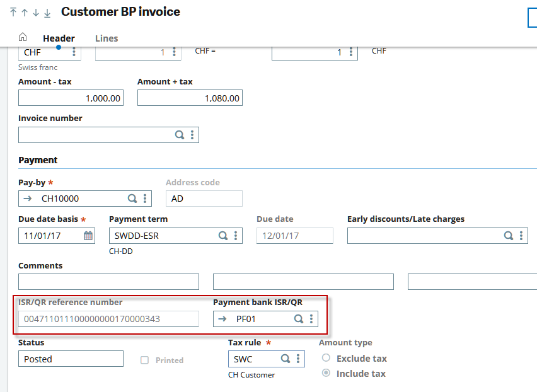Screen dimensions: 537x392
Task: Select Exclude tax radio option
Action: coord(326,358)
